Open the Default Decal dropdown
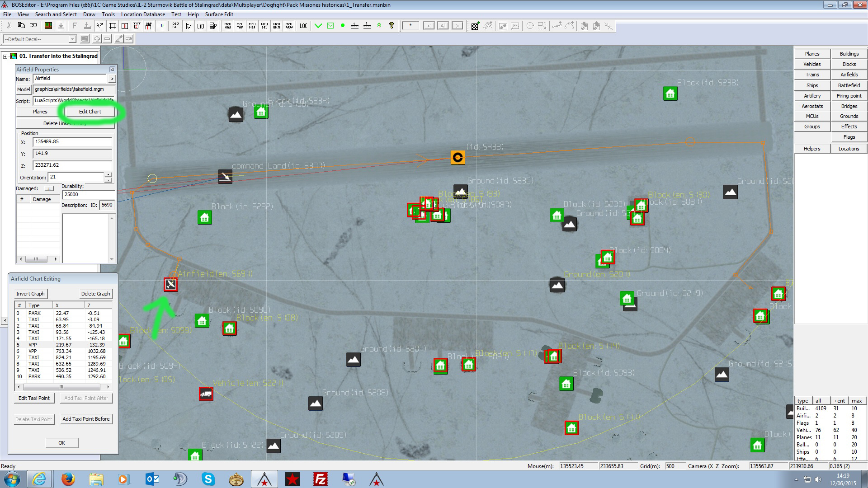The image size is (868, 488). 72,39
